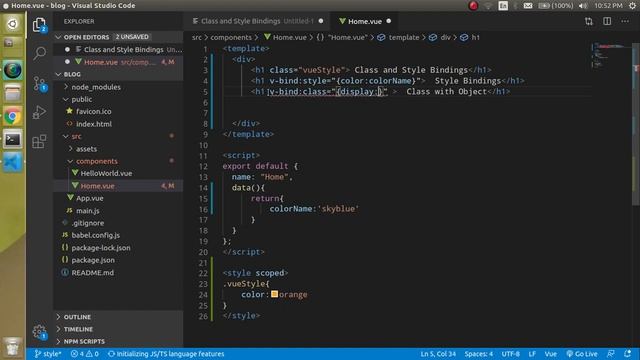
Task: Change file encoding UTF-8
Action: (x=511, y=354)
